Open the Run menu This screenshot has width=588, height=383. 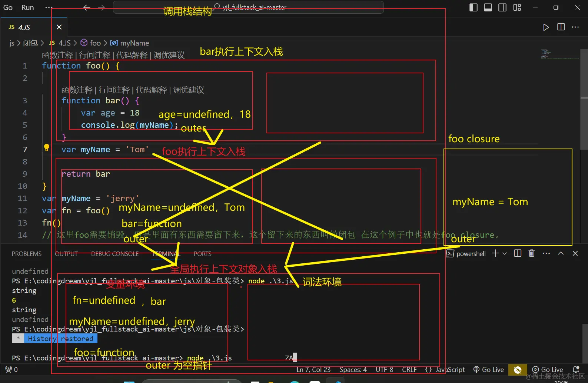[x=27, y=7]
